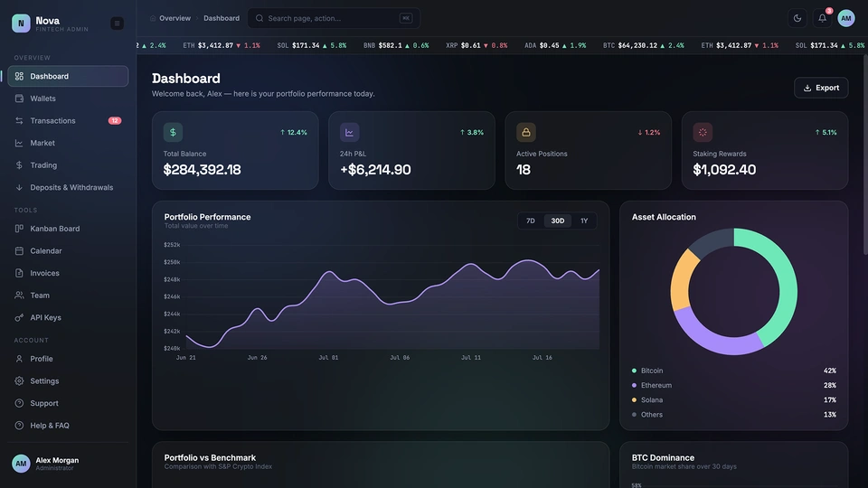Open Invoices menu item

[x=68, y=273]
